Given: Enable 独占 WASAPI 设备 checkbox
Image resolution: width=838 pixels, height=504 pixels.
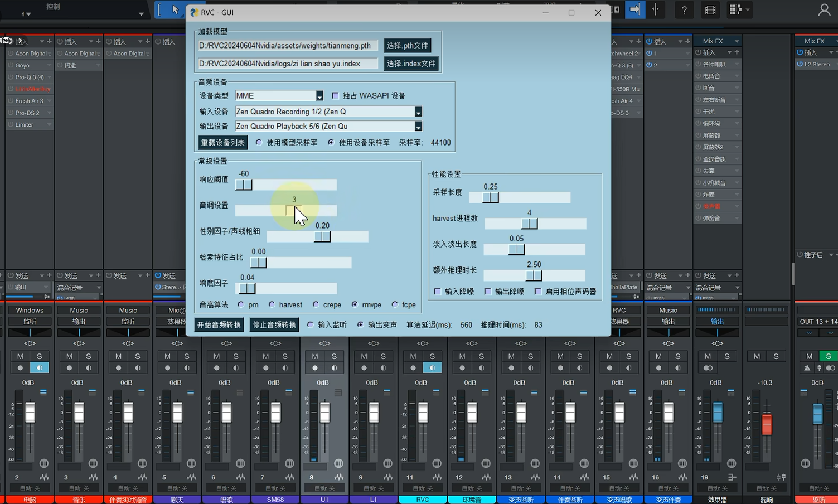Looking at the screenshot, I should point(335,96).
